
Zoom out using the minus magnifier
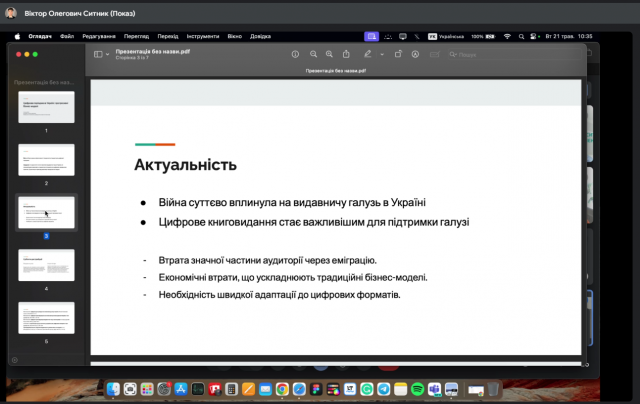coord(313,54)
